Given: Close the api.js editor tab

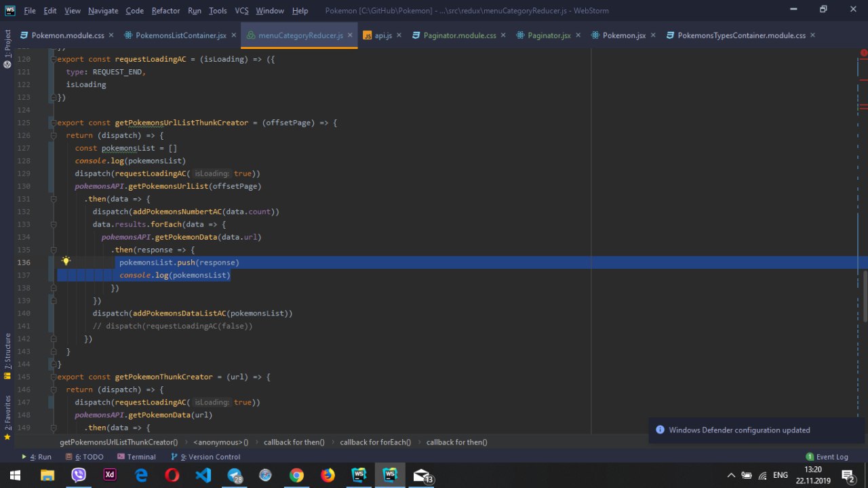Looking at the screenshot, I should (399, 35).
